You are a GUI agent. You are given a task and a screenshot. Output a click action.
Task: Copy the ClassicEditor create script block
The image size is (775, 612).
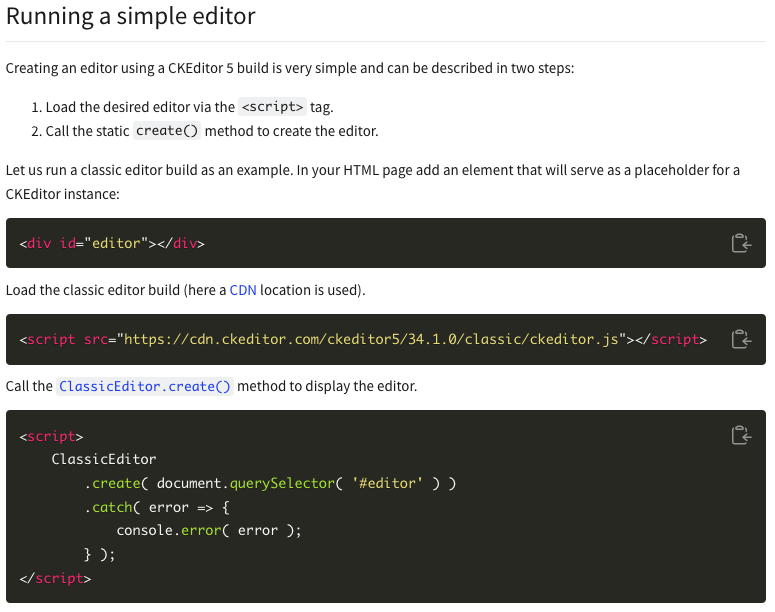pos(741,435)
